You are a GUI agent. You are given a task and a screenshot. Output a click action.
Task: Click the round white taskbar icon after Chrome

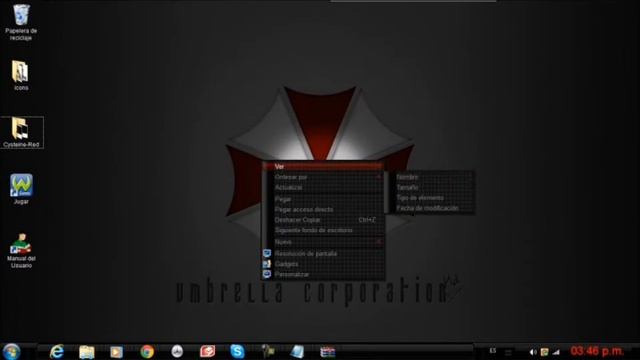click(177, 351)
